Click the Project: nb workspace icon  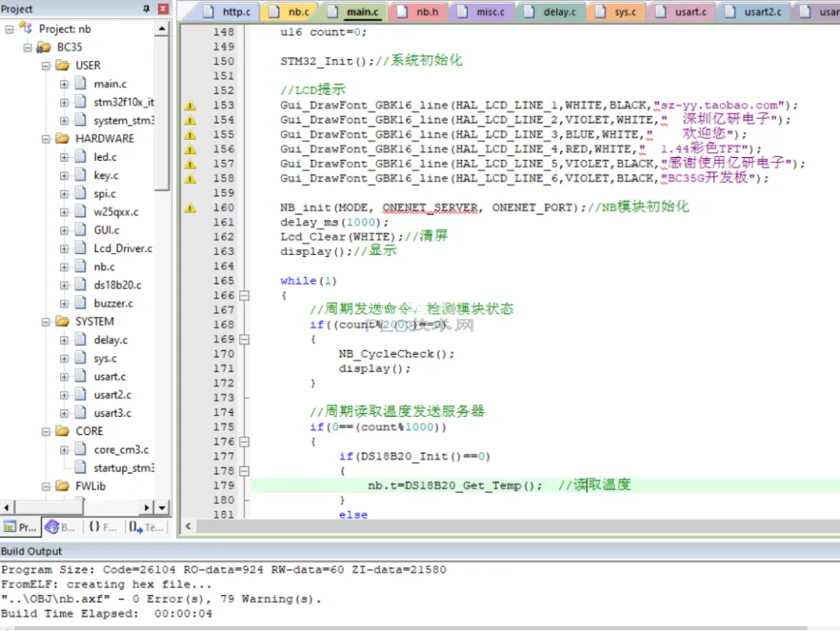[25, 28]
